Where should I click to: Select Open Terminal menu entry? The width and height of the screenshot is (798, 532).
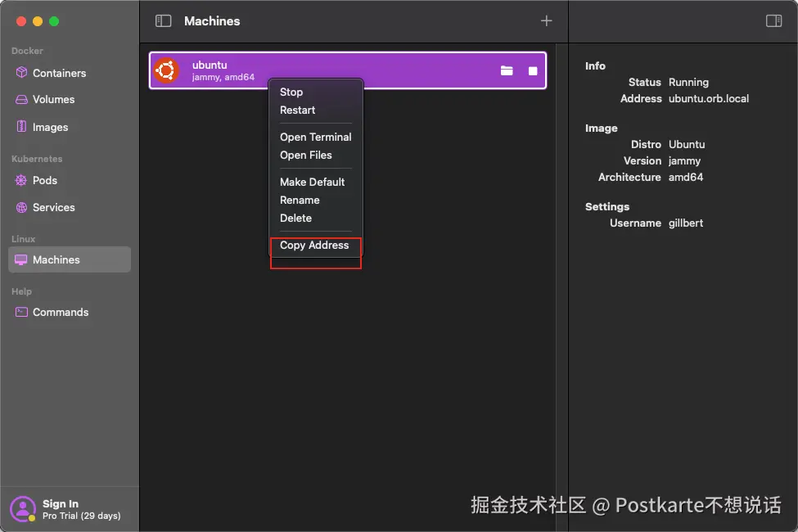(316, 137)
